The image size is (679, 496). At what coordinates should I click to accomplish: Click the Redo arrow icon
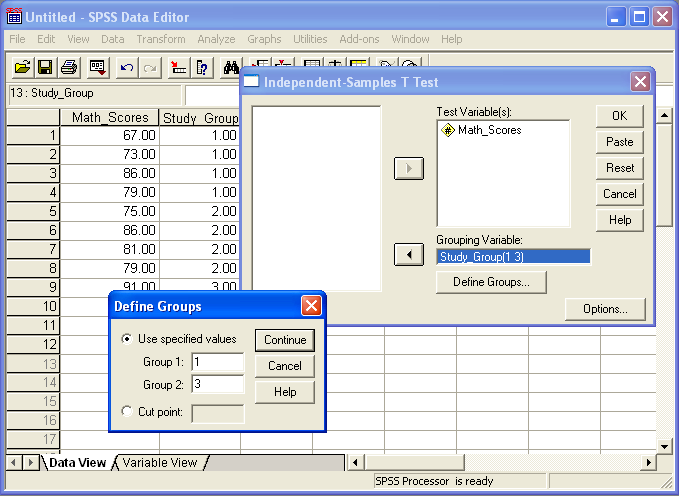coord(150,68)
